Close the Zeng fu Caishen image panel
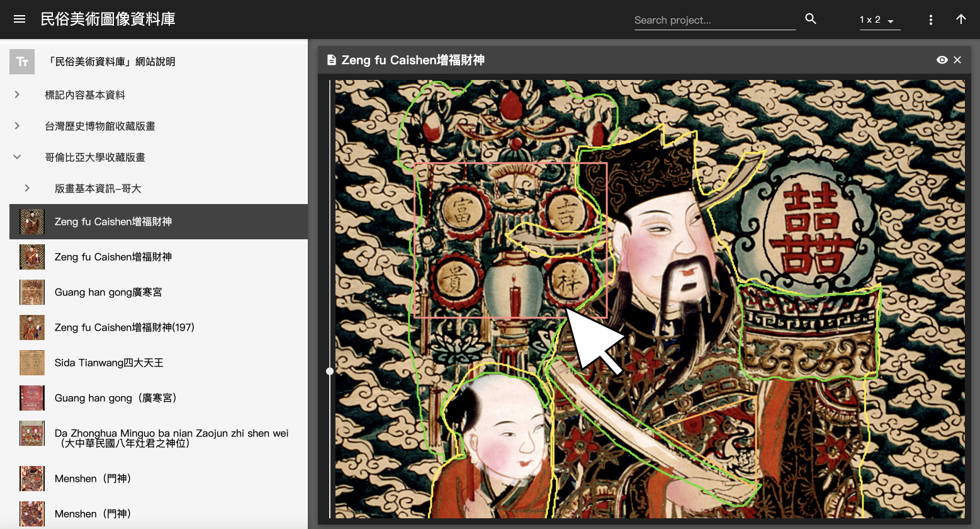 click(957, 60)
